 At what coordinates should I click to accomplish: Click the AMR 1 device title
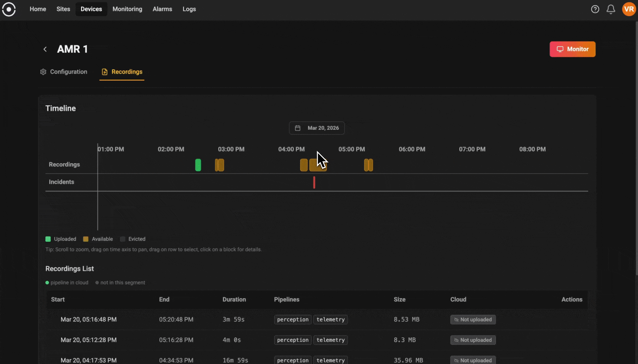72,49
